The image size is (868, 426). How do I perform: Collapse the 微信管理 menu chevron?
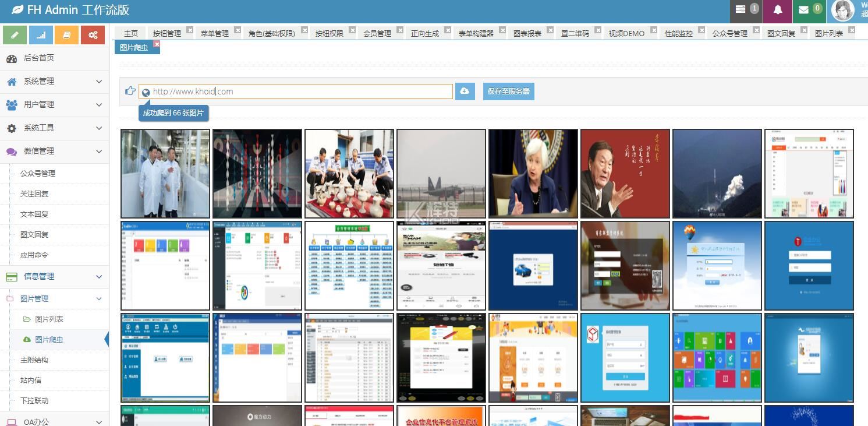click(x=99, y=152)
